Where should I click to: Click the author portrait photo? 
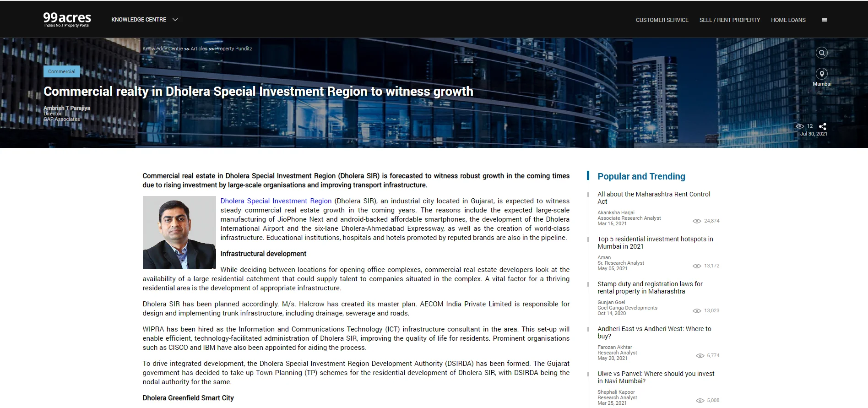[x=179, y=233]
